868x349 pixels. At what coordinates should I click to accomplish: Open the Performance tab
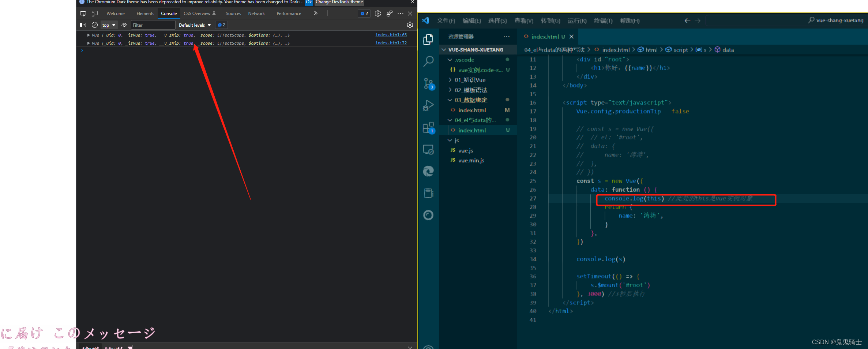(289, 14)
